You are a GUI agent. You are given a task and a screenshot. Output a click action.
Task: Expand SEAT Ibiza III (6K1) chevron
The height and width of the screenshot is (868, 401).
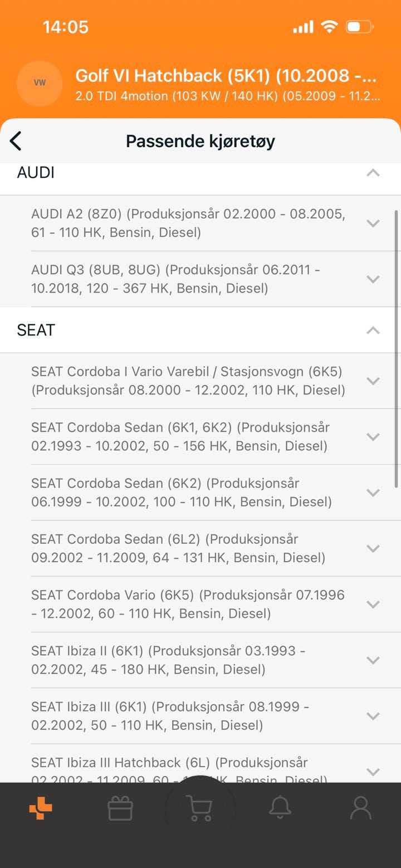373,716
